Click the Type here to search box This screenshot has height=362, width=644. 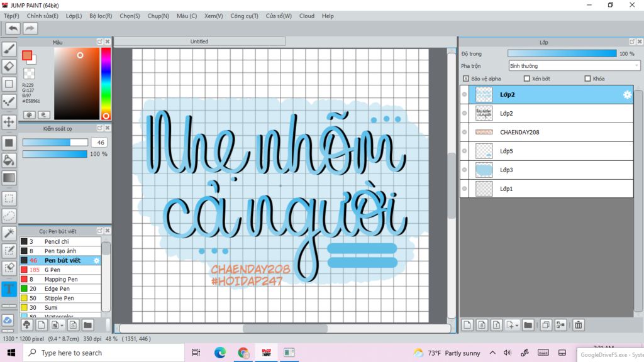104,353
